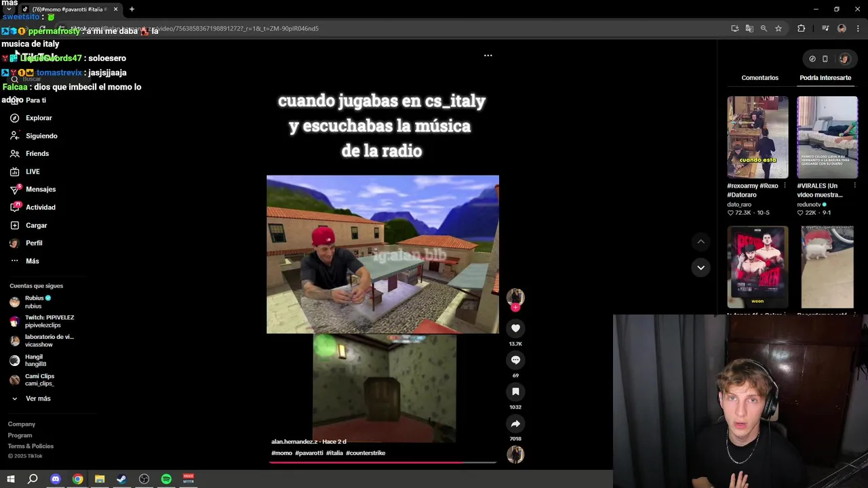This screenshot has width=868, height=488.
Task: Click the TikTok coin icon in header pill
Action: pos(812,59)
